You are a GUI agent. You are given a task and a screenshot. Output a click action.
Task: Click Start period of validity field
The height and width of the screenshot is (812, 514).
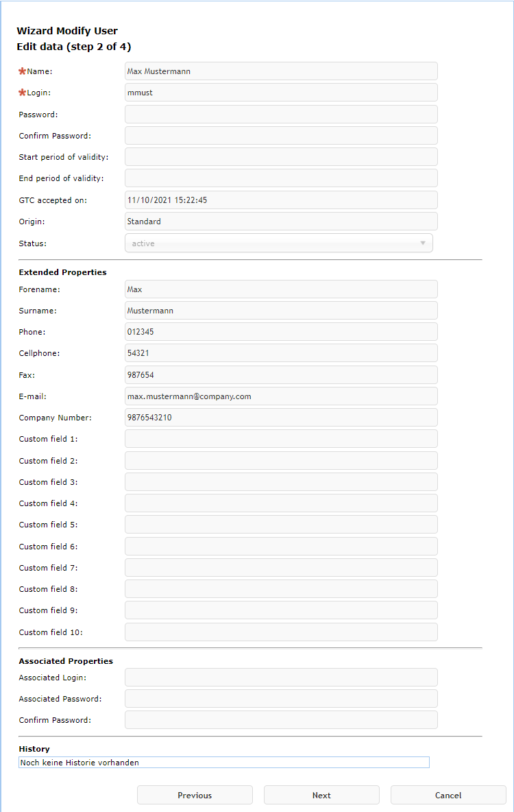pos(281,157)
